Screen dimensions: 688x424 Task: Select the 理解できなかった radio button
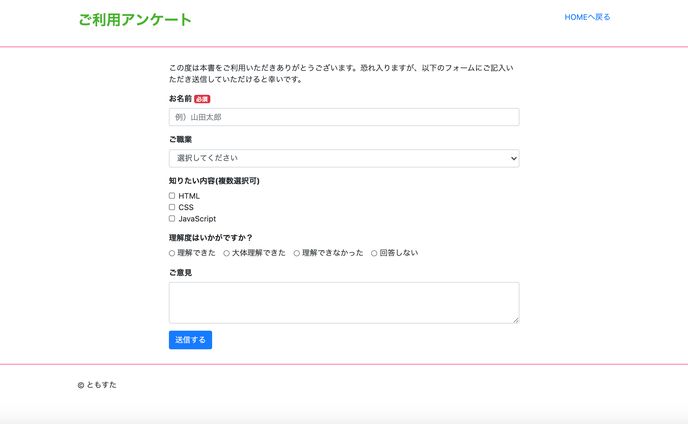(297, 253)
